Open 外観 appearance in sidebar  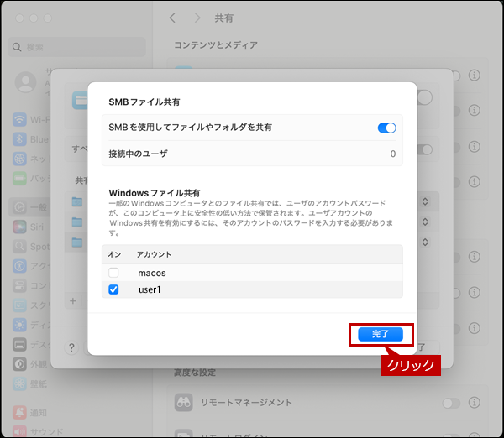pos(30,364)
